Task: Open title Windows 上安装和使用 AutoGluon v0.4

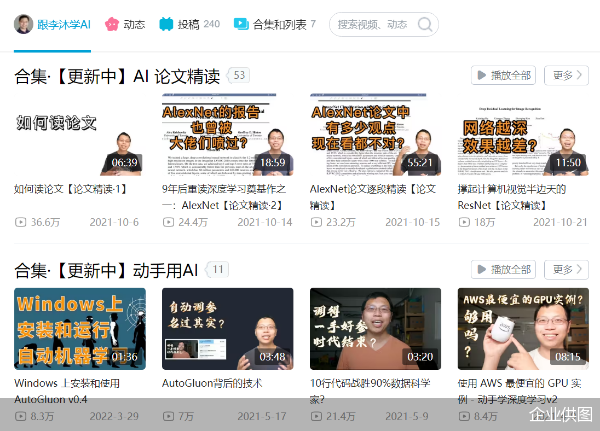Action: coord(67,391)
